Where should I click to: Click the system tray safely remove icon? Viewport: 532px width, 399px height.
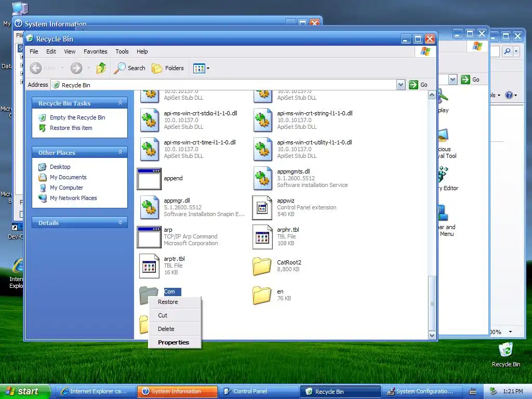494,391
